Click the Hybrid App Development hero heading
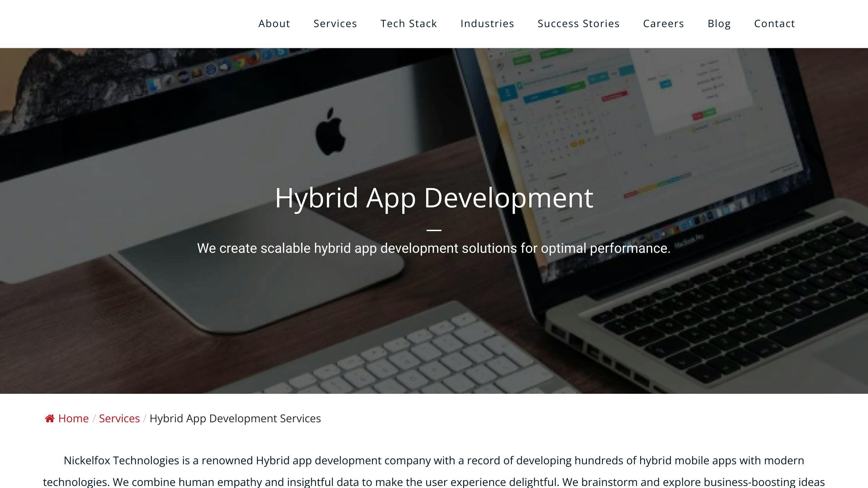Viewport: 868px width, 488px height. coord(434,198)
